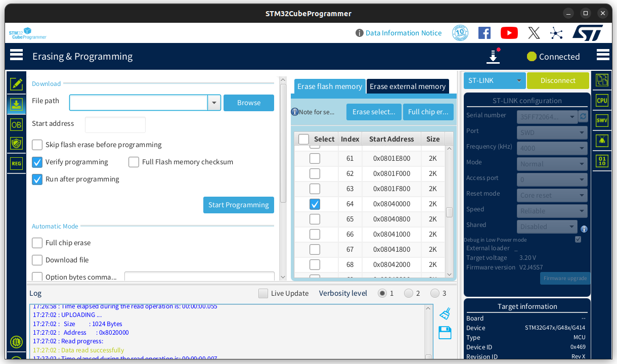Open the CPU panel icon
617x364 pixels.
click(x=602, y=100)
